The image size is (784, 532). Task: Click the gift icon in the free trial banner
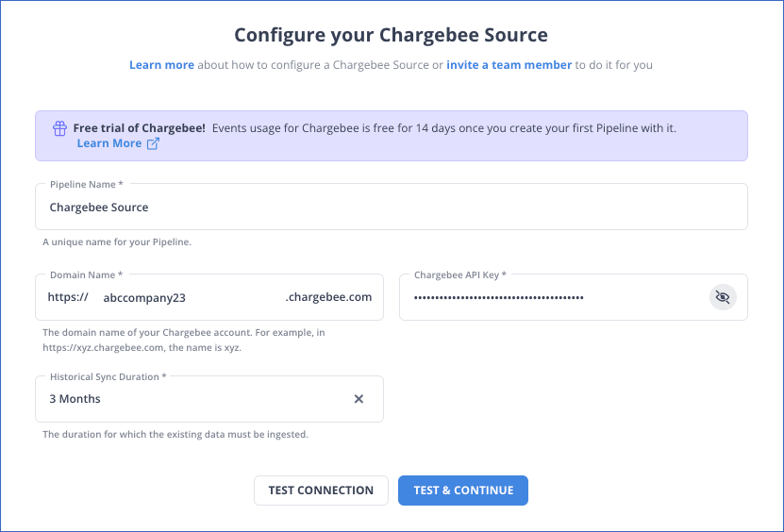(x=60, y=128)
